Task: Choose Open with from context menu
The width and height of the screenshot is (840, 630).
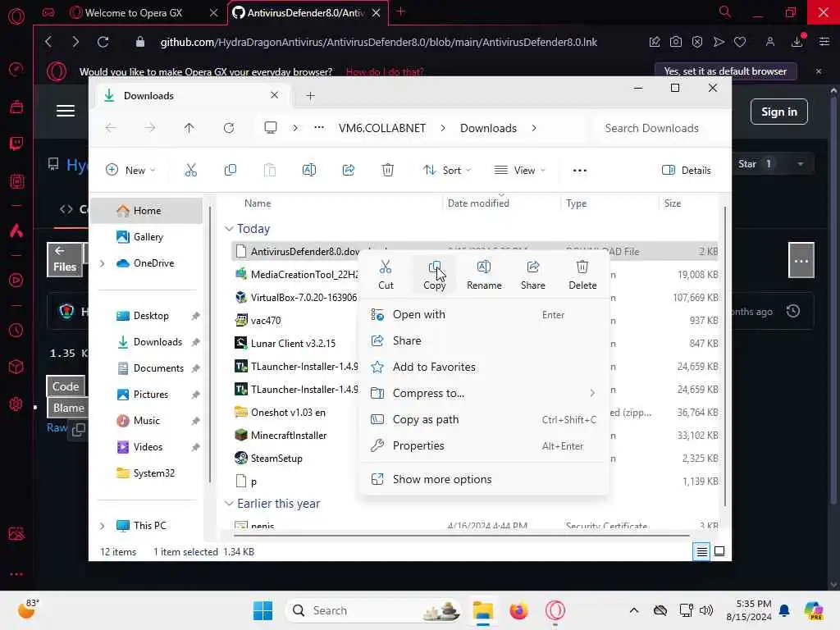Action: (x=483, y=314)
